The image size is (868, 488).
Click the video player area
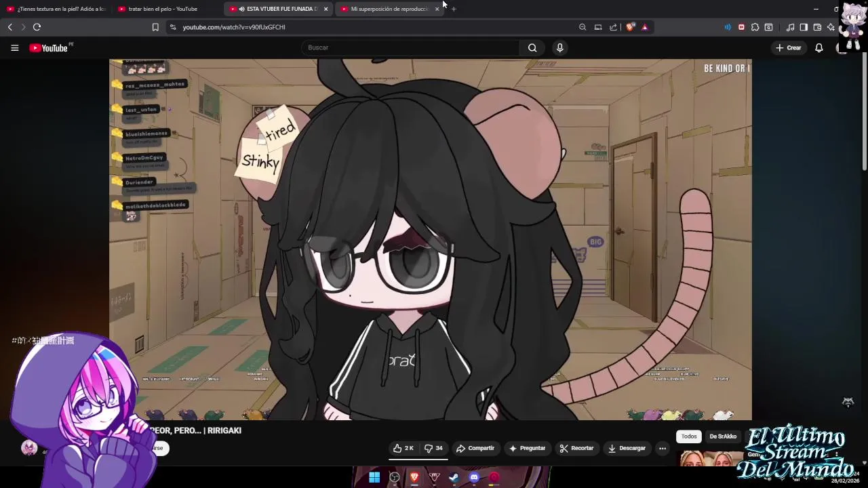pos(430,239)
